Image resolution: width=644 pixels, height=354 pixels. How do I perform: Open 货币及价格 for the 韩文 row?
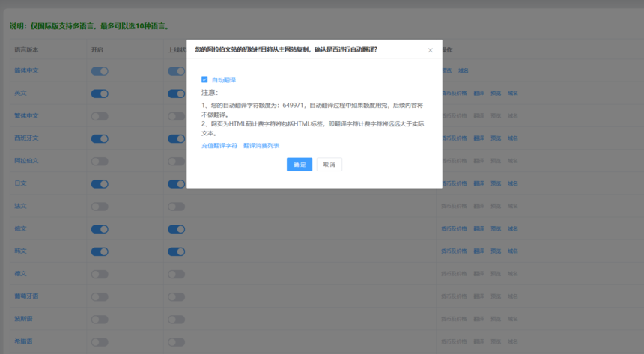pos(454,251)
